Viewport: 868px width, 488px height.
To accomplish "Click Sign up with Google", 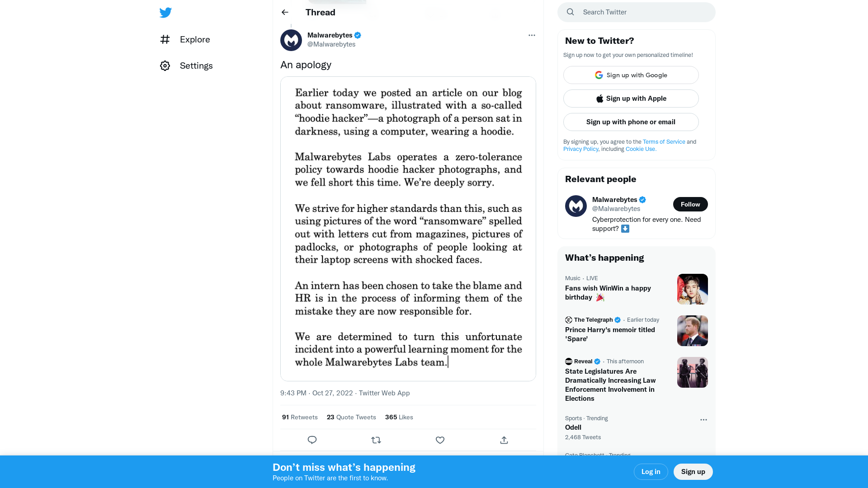I will pos(631,75).
